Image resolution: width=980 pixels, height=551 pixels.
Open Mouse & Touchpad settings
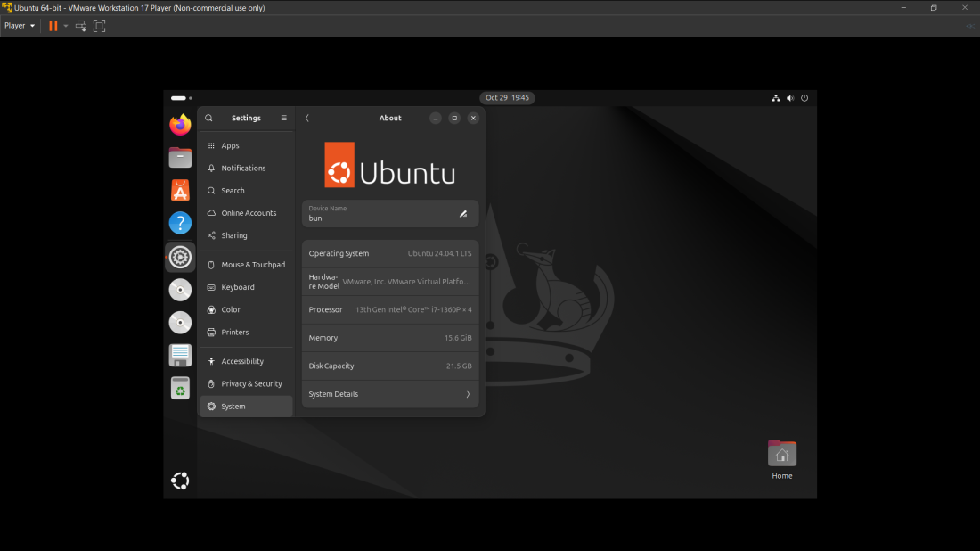tap(246, 265)
